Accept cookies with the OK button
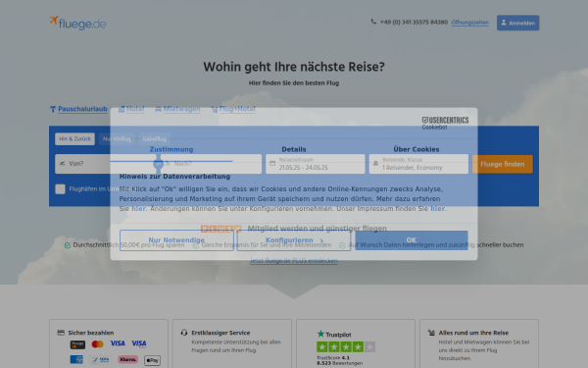The width and height of the screenshot is (588, 368). 412,240
